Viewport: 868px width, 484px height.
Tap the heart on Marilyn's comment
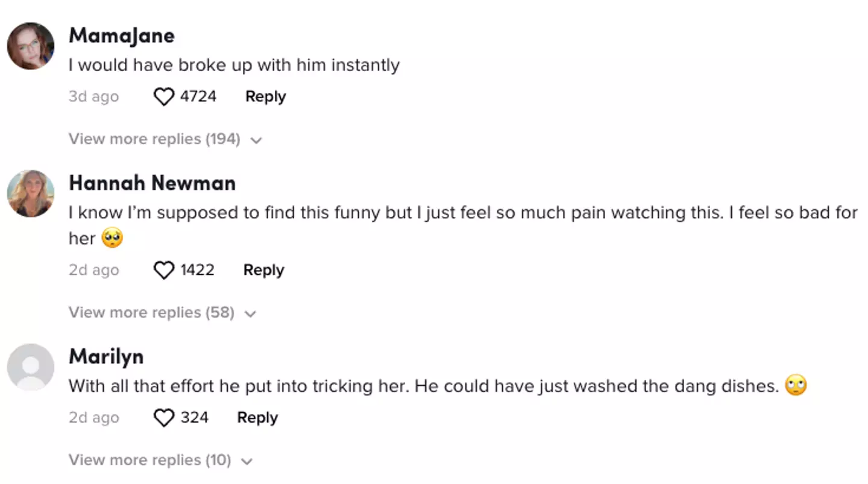click(x=163, y=418)
